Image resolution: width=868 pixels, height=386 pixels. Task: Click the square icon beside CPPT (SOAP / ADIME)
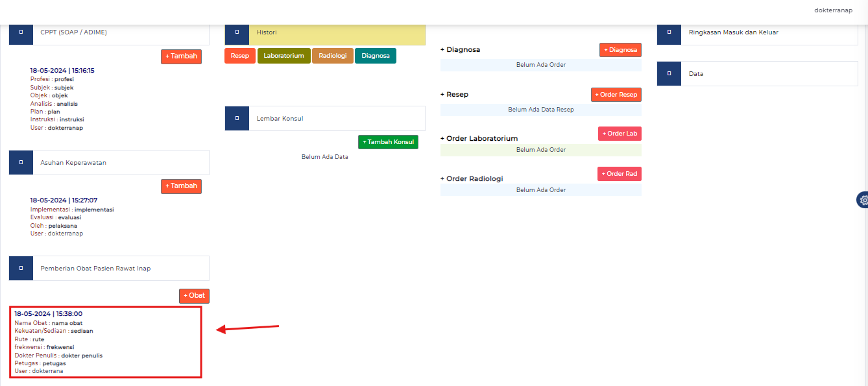[x=21, y=32]
